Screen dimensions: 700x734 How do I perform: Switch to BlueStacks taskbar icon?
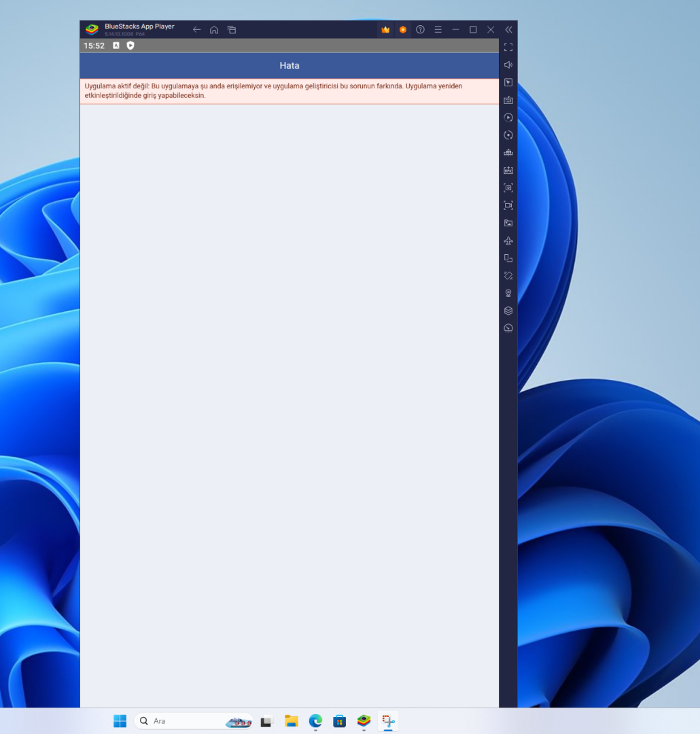[x=364, y=721]
